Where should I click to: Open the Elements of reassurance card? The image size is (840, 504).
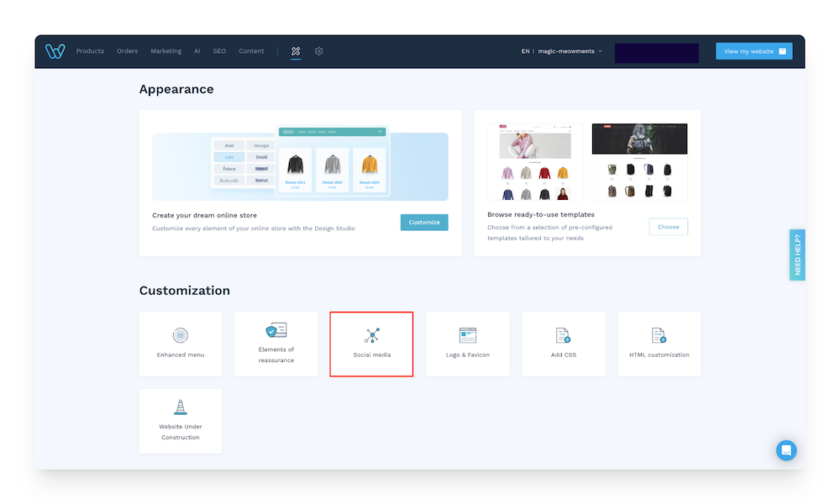coord(276,344)
